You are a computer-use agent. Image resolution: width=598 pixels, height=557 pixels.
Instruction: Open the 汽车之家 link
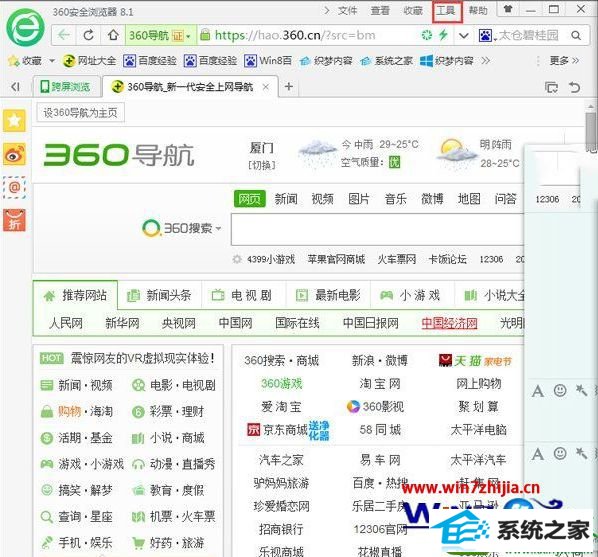281,460
